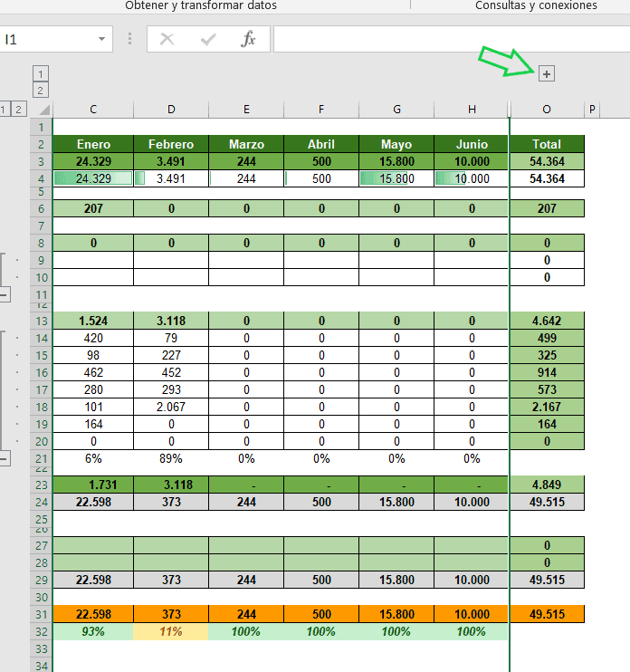Show row outline level 1
630x672 pixels.
pyautogui.click(x=3, y=110)
